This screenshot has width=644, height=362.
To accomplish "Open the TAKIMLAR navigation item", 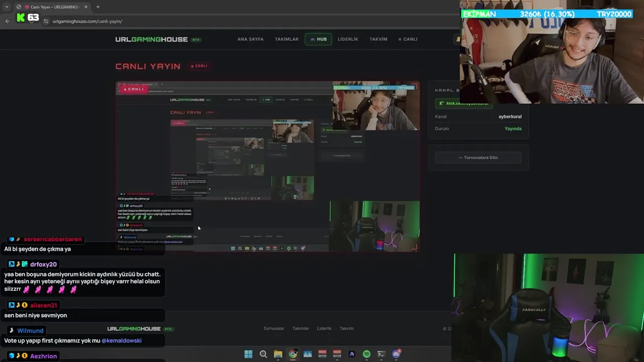I will (287, 39).
